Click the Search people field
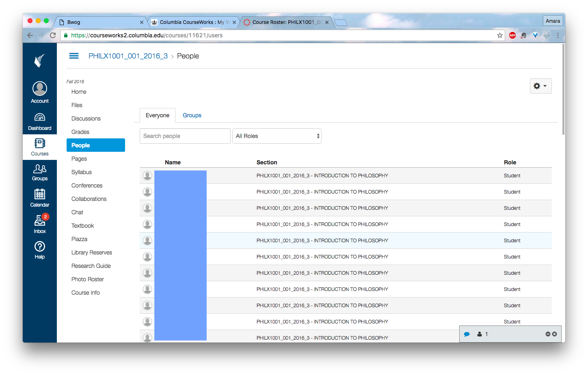Screen dimensions: 588x375 coord(185,136)
